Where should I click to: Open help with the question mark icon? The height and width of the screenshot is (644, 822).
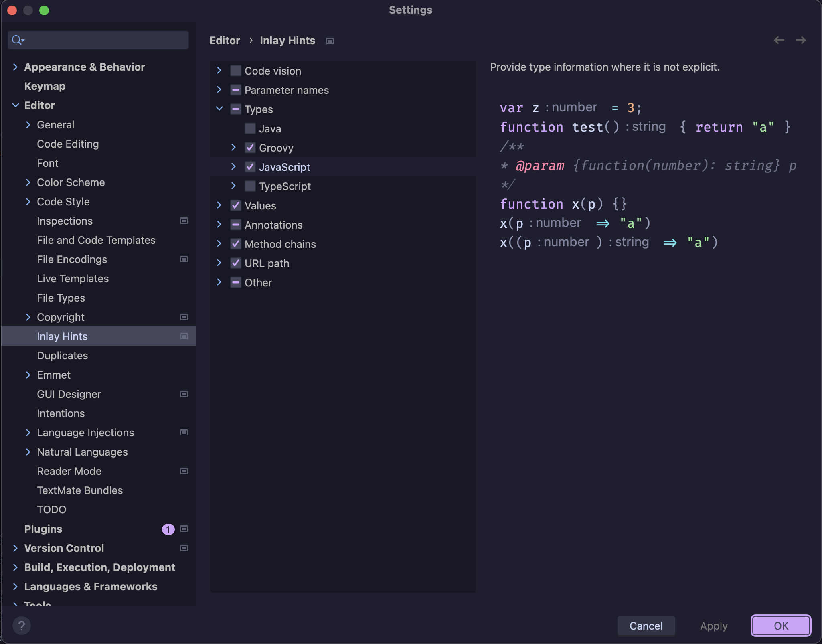22,626
